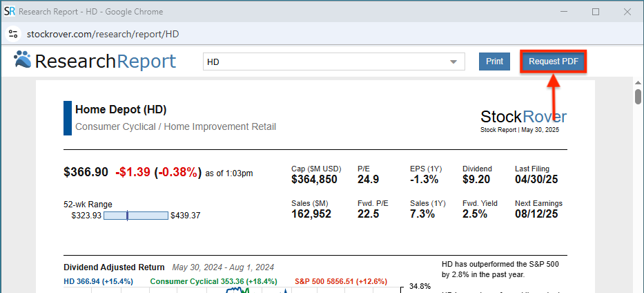Click the page vertical scrollbar thumb

pyautogui.click(x=638, y=97)
